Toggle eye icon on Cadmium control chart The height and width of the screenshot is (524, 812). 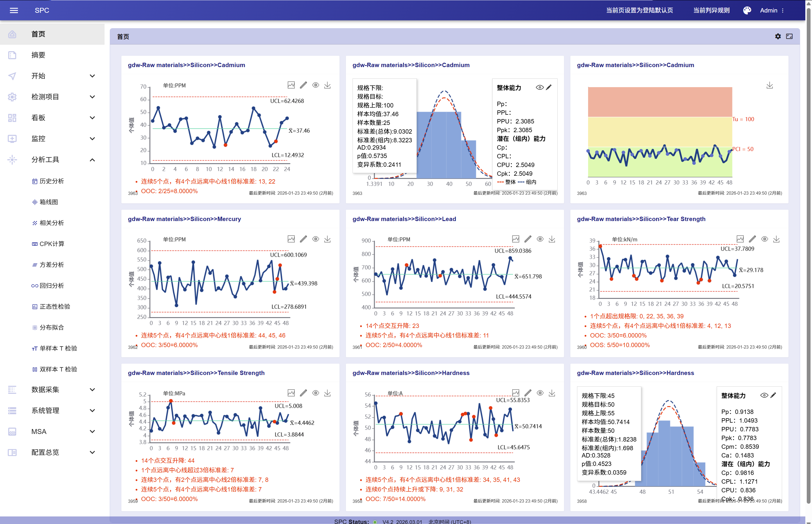(x=315, y=85)
